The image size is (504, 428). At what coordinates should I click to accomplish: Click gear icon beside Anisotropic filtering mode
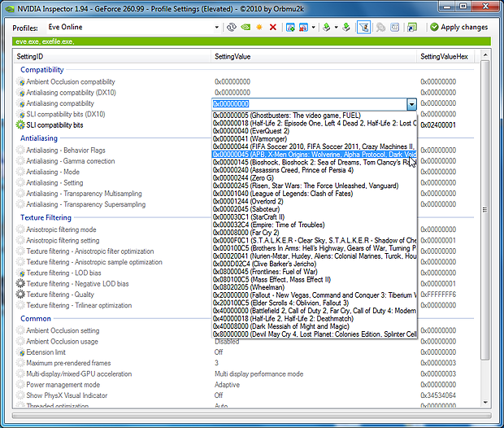tap(20, 229)
